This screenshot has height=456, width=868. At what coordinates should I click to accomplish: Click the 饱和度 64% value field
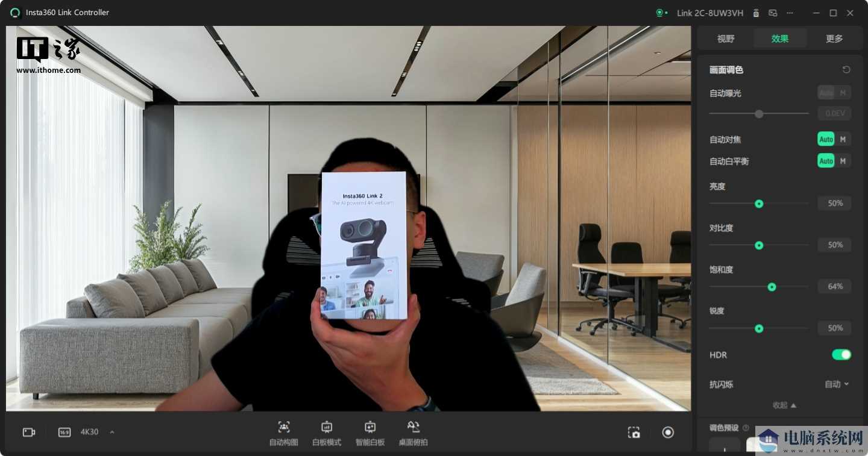click(834, 287)
